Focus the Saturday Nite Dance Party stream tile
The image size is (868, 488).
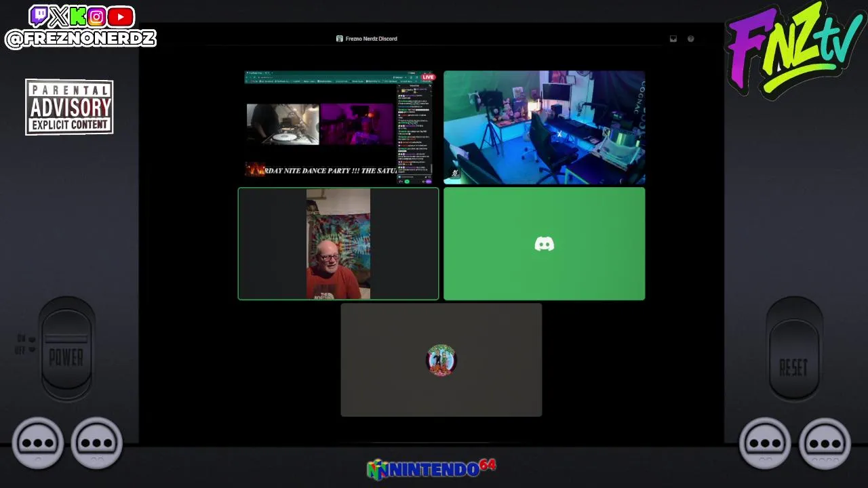click(338, 127)
